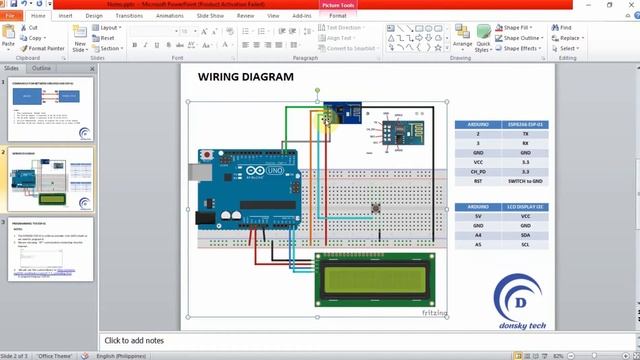
Task: Switch to the Slide Show tab
Action: 210,16
